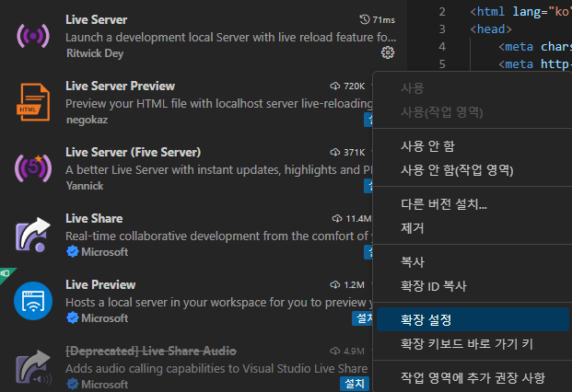This screenshot has height=392, width=572.
Task: Click the Live Preview blue browser icon
Action: [x=33, y=301]
